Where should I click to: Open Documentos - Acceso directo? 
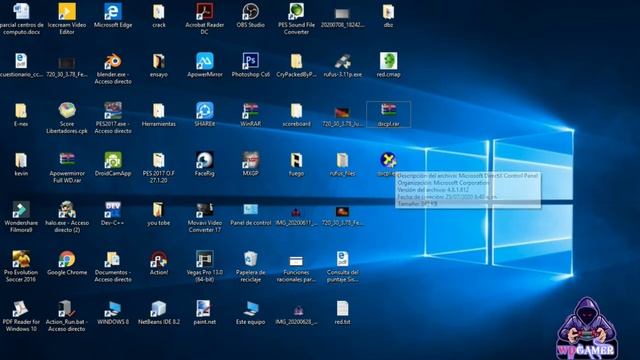tap(113, 267)
